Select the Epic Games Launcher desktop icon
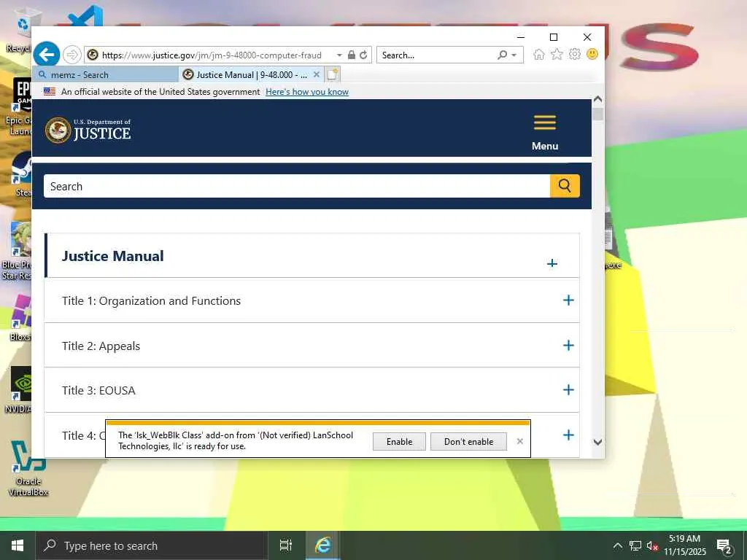The width and height of the screenshot is (747, 560). [19, 107]
